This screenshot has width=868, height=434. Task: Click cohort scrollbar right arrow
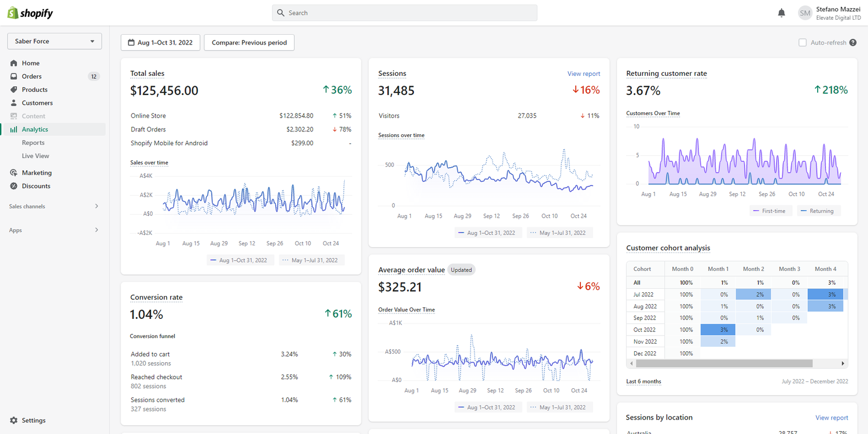pyautogui.click(x=843, y=363)
